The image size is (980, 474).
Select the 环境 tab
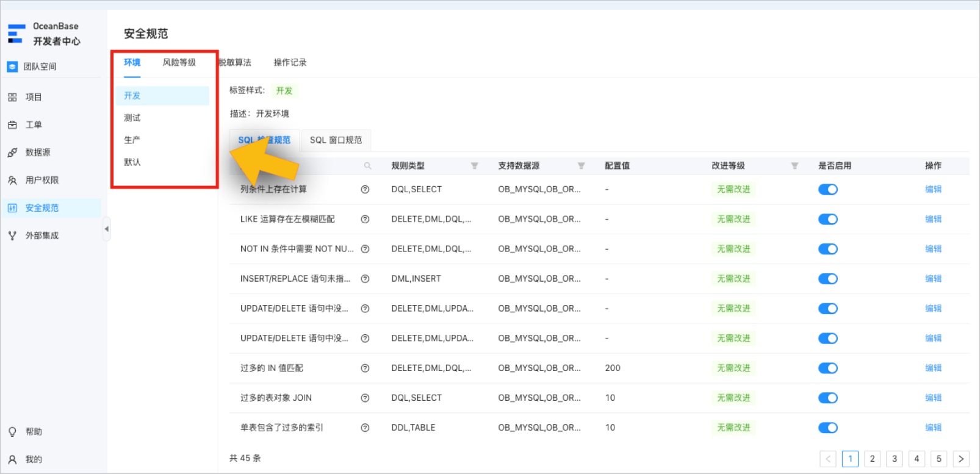pos(132,62)
